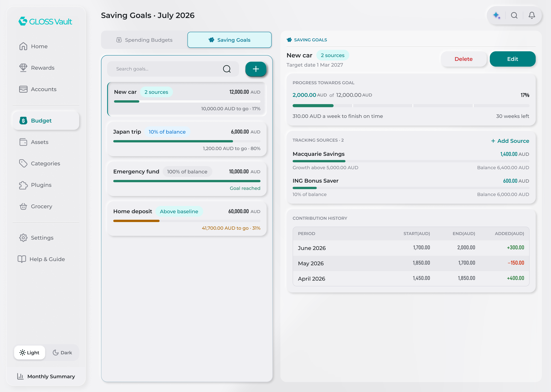Click the top-right search magnifier icon

[514, 16]
